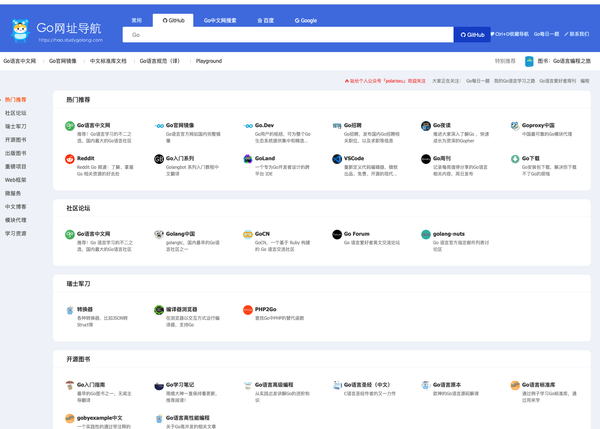Screen dimensions: 600x429
Task: Select 瑞士军刀 in the sidebar
Action: (x=16, y=126)
